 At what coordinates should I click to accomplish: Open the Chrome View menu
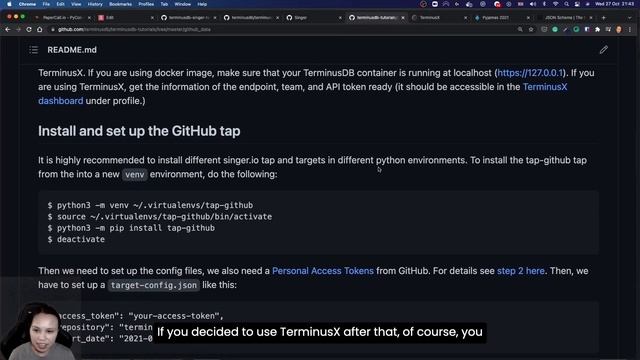(76, 4)
